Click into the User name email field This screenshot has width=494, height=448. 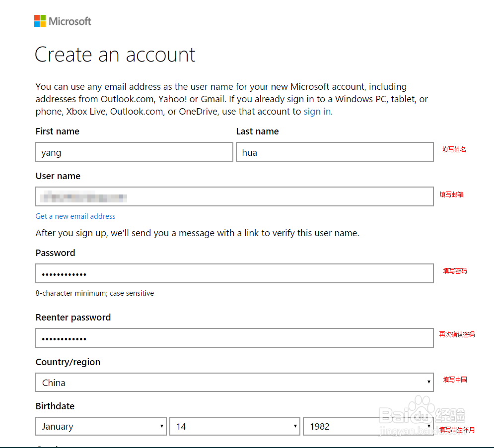[x=234, y=196]
